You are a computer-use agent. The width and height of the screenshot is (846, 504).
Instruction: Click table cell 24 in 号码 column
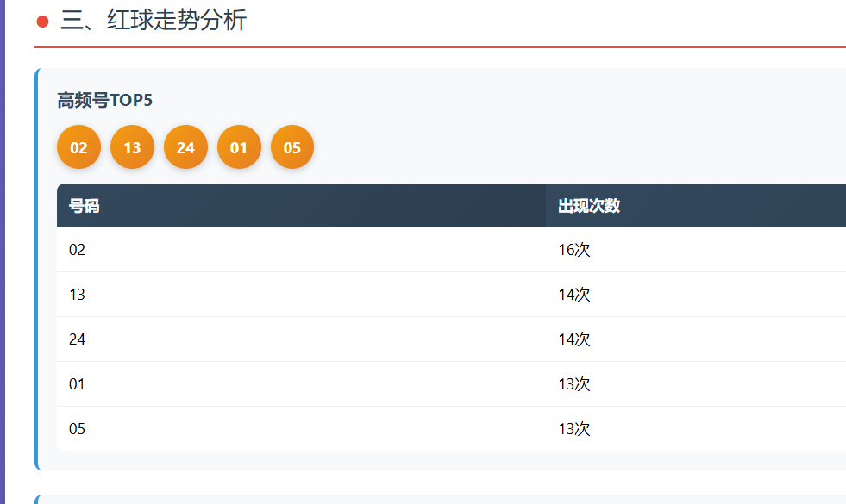pos(78,339)
